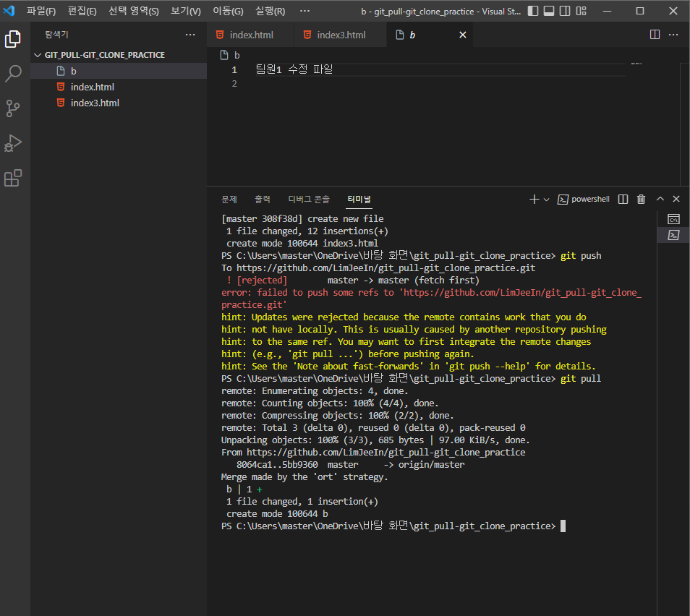Click the powershell terminal label

(590, 199)
